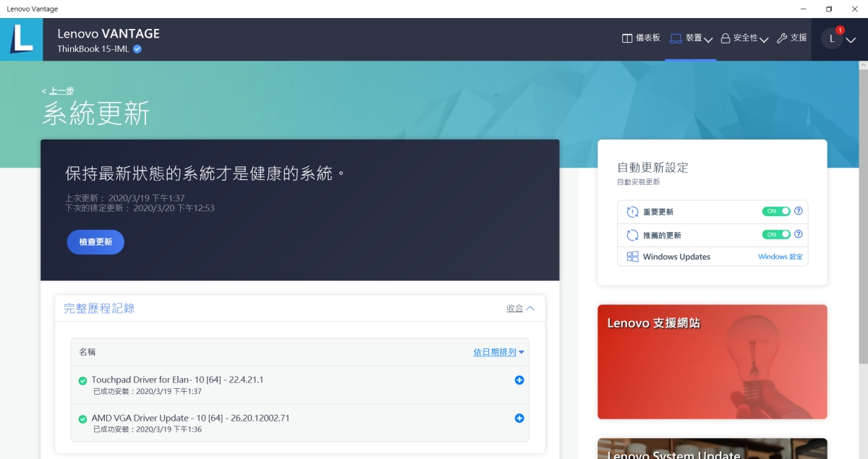Click the 自動更新設定 heading
The image size is (868, 459).
pos(652,167)
